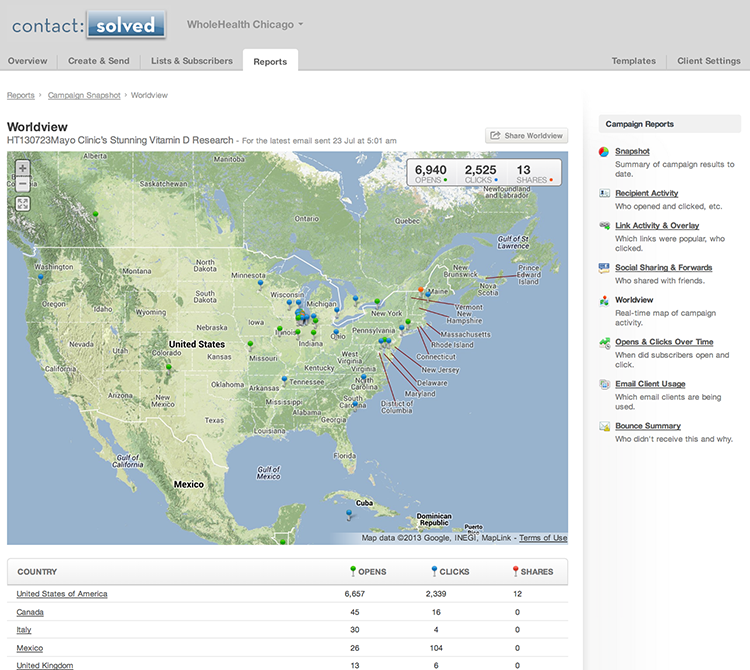The height and width of the screenshot is (670, 750).
Task: Click the orange share pin near Maine
Action: (421, 291)
